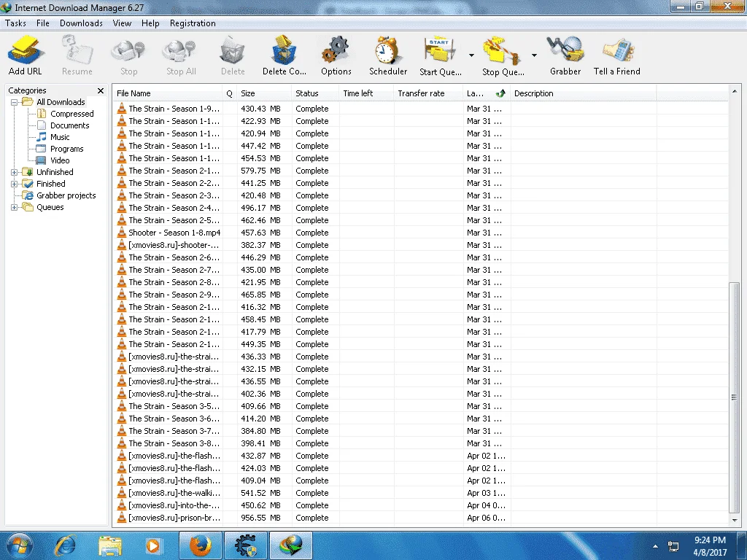Launch Internet Explorer from taskbar
This screenshot has width=747, height=560.
65,545
